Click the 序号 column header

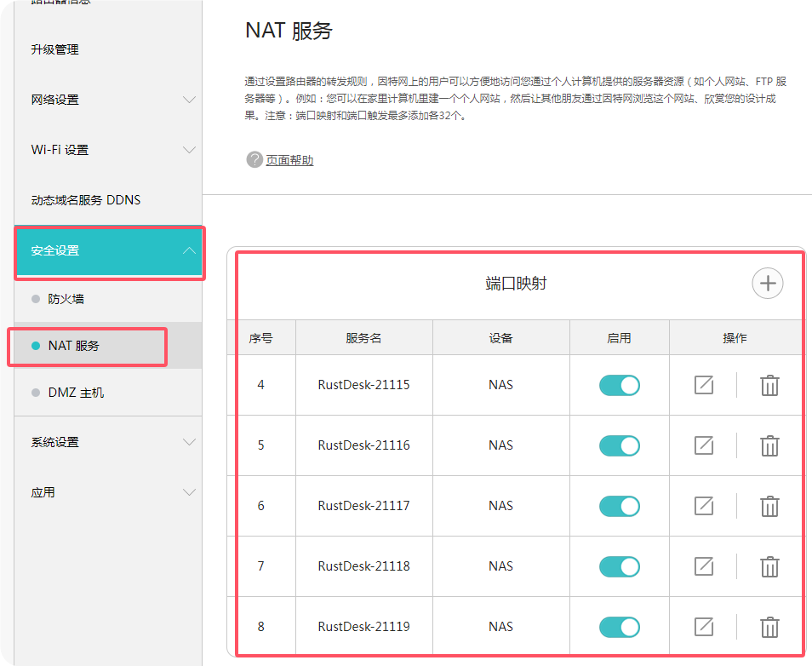point(260,338)
